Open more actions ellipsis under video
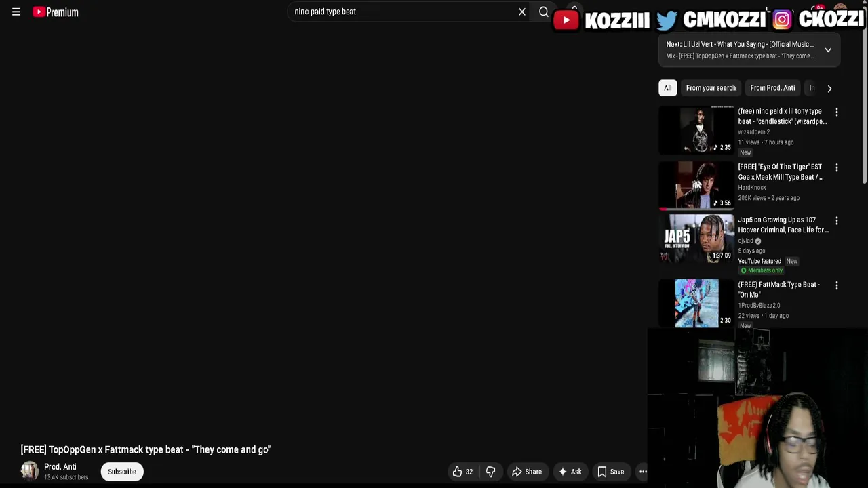Screen dimensions: 868x488 [642, 472]
